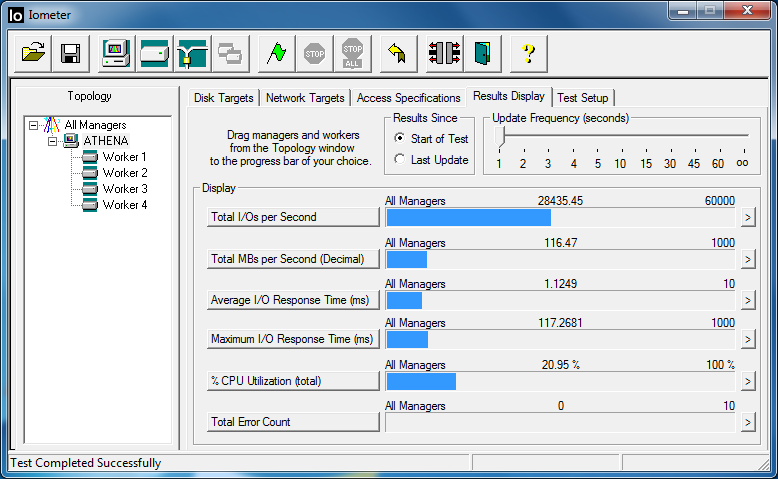The height and width of the screenshot is (479, 778).
Task: Switch to the Network Targets tab
Action: pos(305,98)
